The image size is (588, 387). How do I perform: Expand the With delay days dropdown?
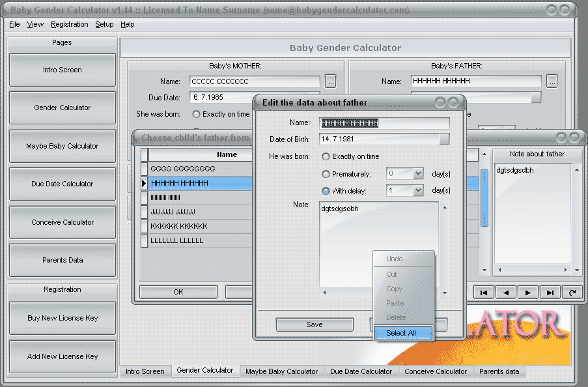pos(418,191)
